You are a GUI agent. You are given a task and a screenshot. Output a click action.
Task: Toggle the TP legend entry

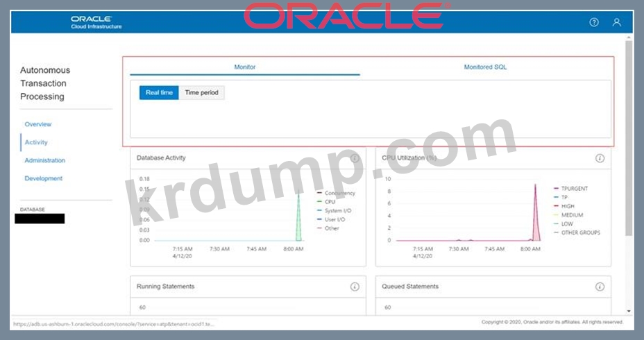561,197
